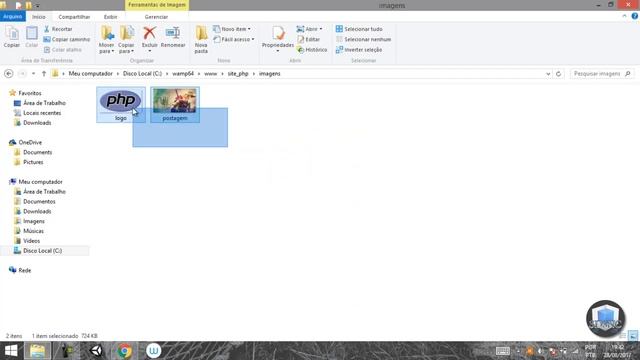The image size is (640, 360).
Task: Select Ferramentas de Imagem context tab
Action: (x=157, y=5)
